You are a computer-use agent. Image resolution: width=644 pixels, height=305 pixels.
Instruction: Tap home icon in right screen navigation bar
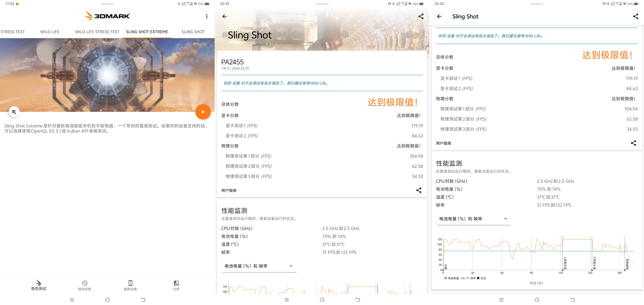coord(537,300)
